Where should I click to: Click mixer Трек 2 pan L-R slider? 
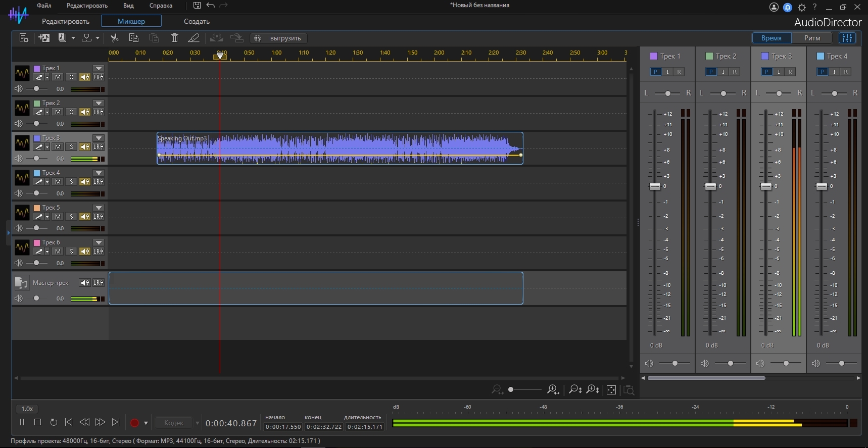coord(724,93)
